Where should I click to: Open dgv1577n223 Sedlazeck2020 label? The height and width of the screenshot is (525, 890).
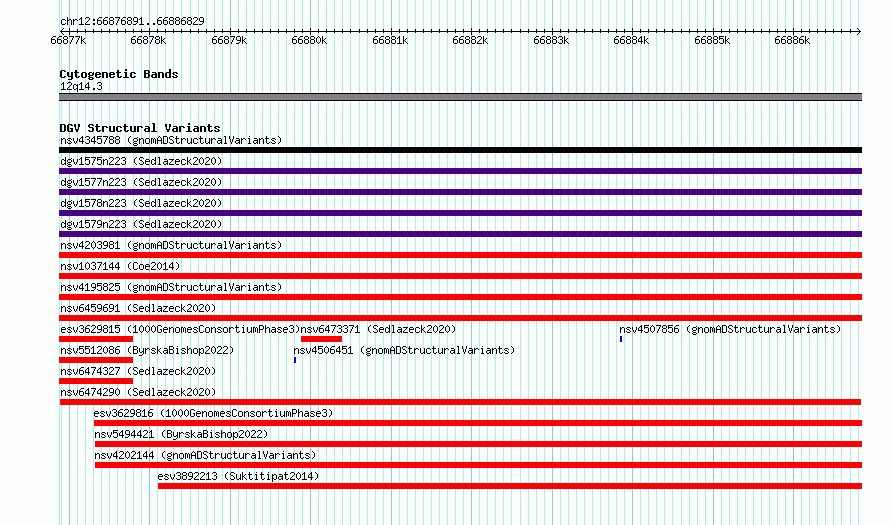pyautogui.click(x=141, y=182)
